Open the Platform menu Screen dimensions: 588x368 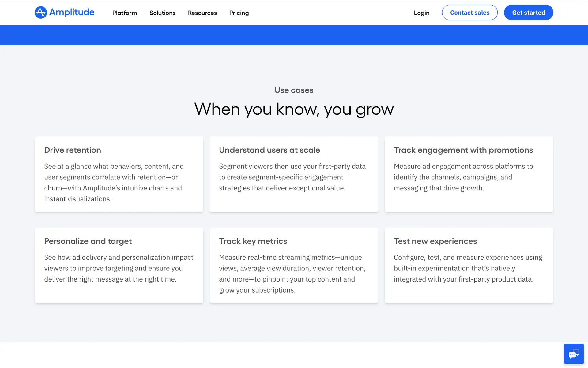click(x=124, y=13)
